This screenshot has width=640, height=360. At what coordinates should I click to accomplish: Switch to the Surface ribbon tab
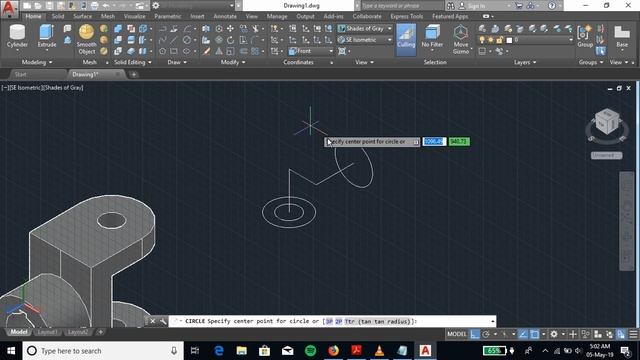click(82, 16)
